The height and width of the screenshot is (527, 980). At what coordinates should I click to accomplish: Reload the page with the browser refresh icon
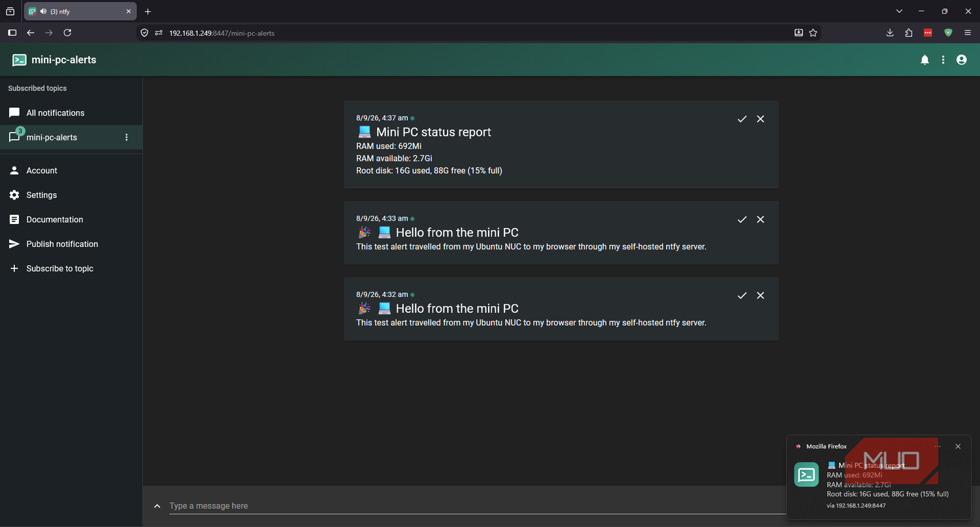coord(67,33)
